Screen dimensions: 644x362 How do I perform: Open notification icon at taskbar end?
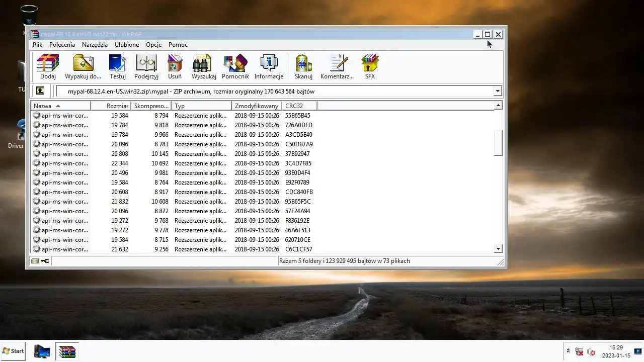point(638,351)
